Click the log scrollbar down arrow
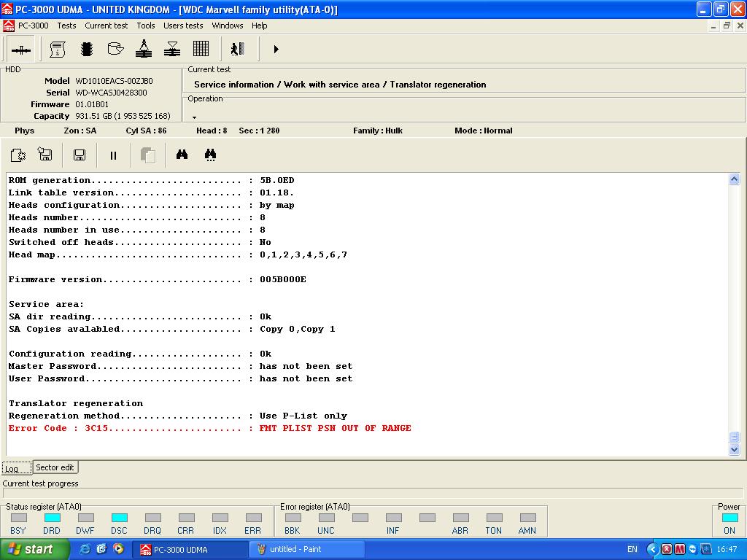This screenshot has width=747, height=560. click(734, 449)
